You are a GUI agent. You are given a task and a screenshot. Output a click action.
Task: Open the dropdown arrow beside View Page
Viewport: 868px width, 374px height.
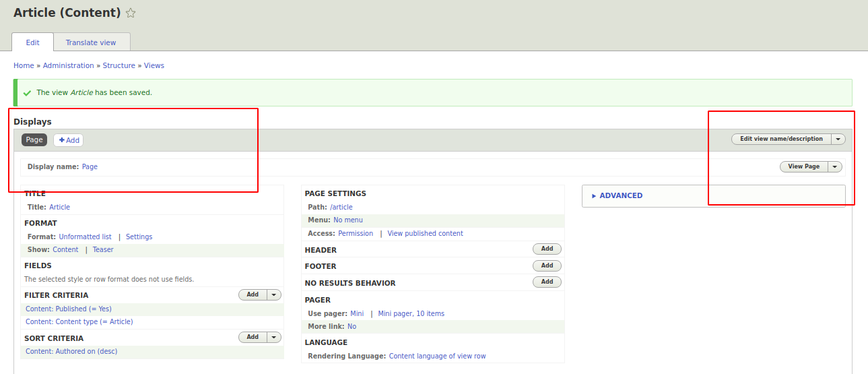(835, 166)
